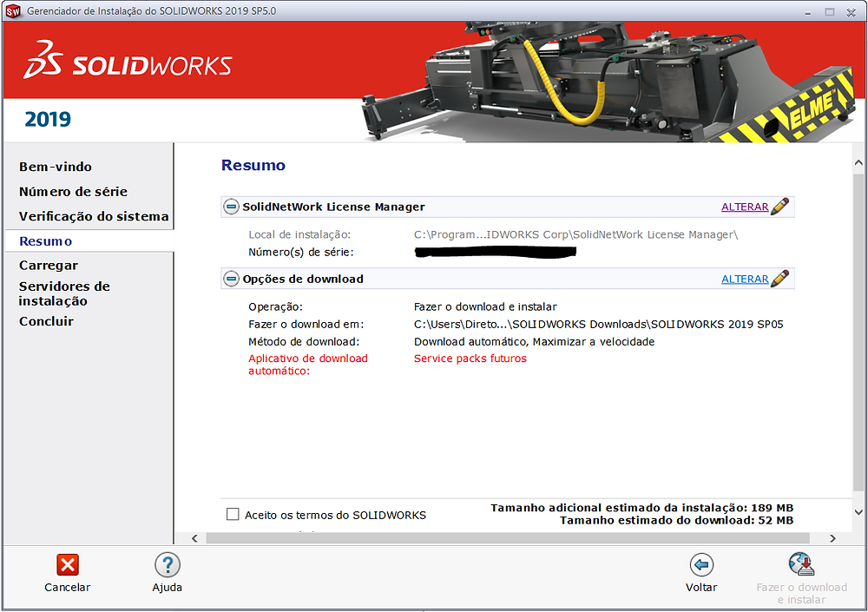Minimize the installation manager window
The width and height of the screenshot is (868, 612).
808,11
